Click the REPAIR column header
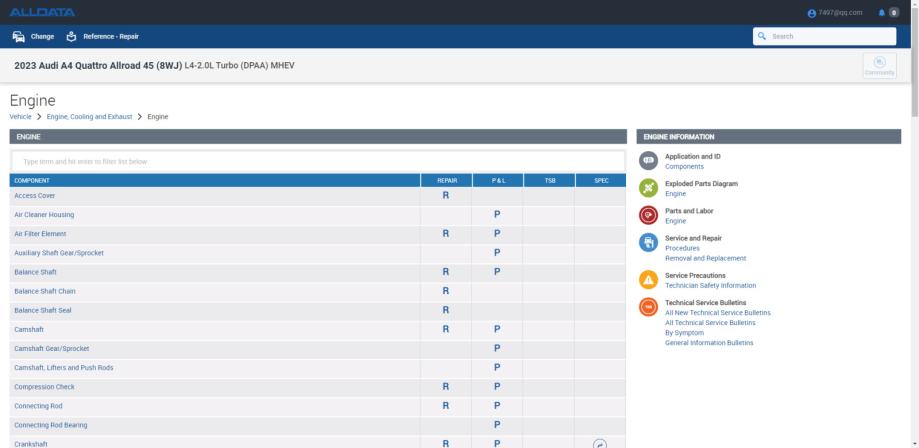919x448 pixels. tap(447, 181)
